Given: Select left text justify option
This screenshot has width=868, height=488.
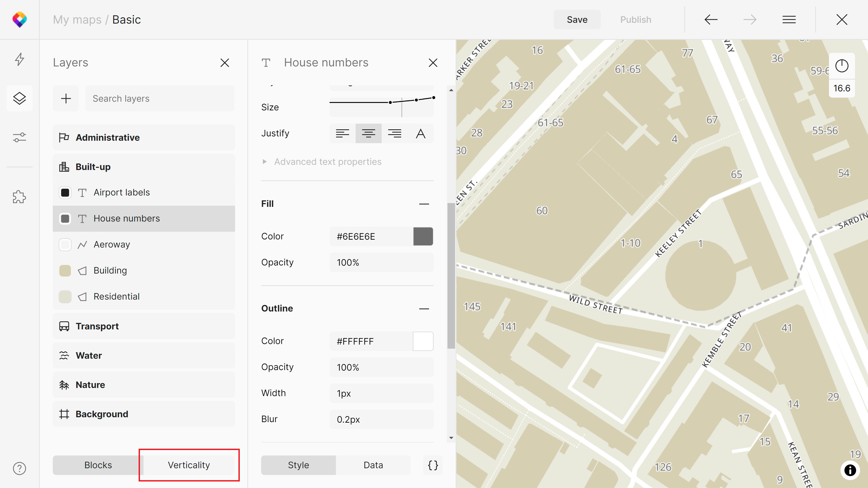Looking at the screenshot, I should (342, 133).
